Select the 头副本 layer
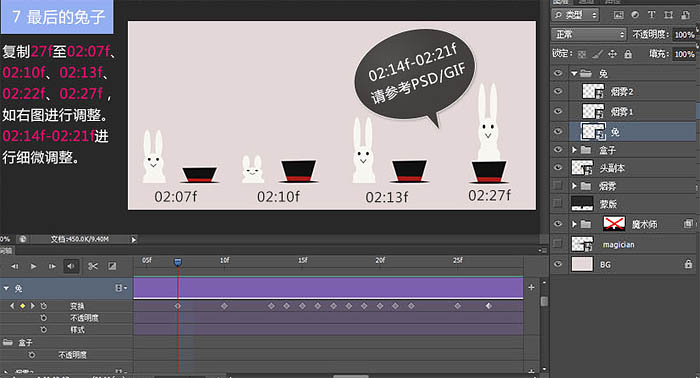 click(x=633, y=168)
